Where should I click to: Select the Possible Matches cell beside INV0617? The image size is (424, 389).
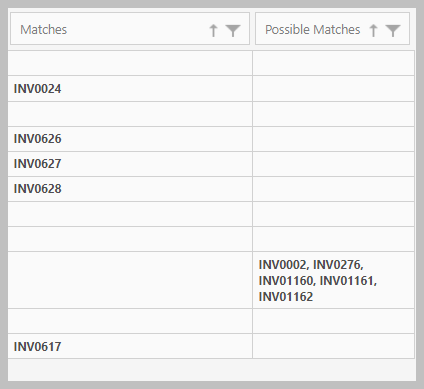tap(333, 346)
